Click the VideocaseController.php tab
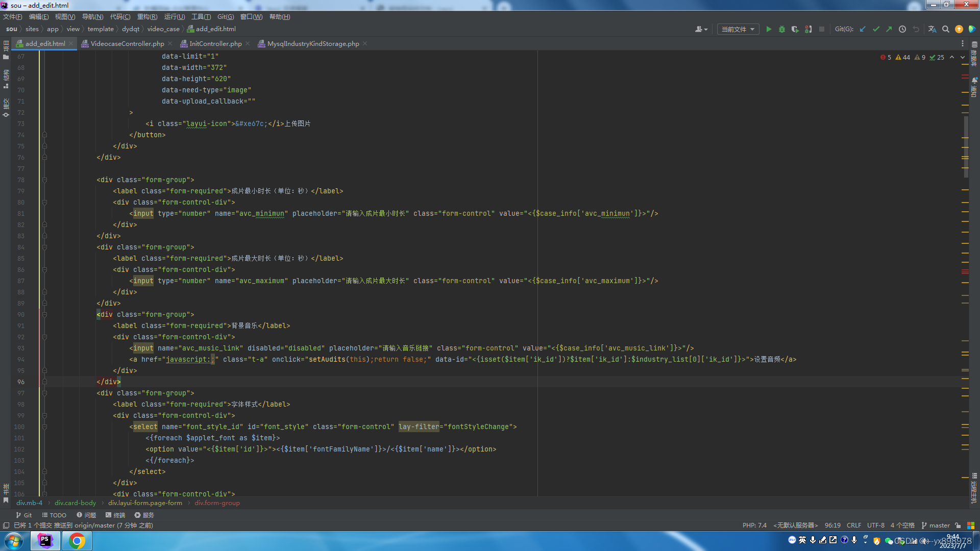980x551 pixels. 128,44
